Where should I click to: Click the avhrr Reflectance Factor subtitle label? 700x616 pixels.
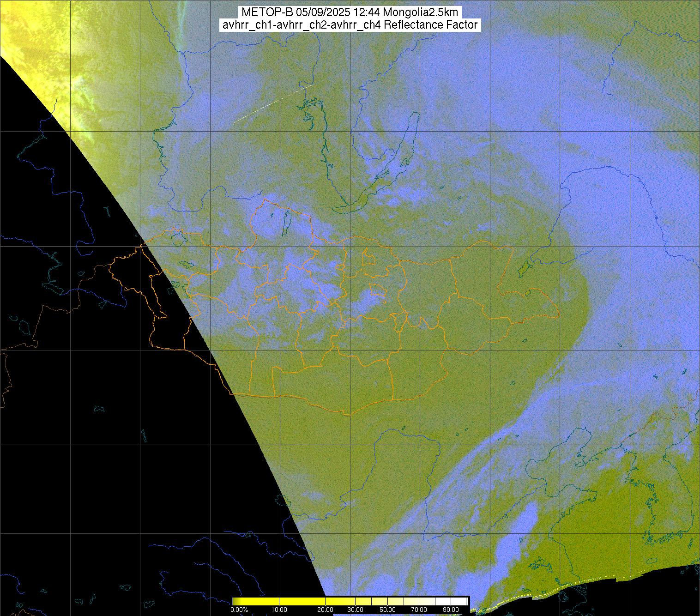350,25
